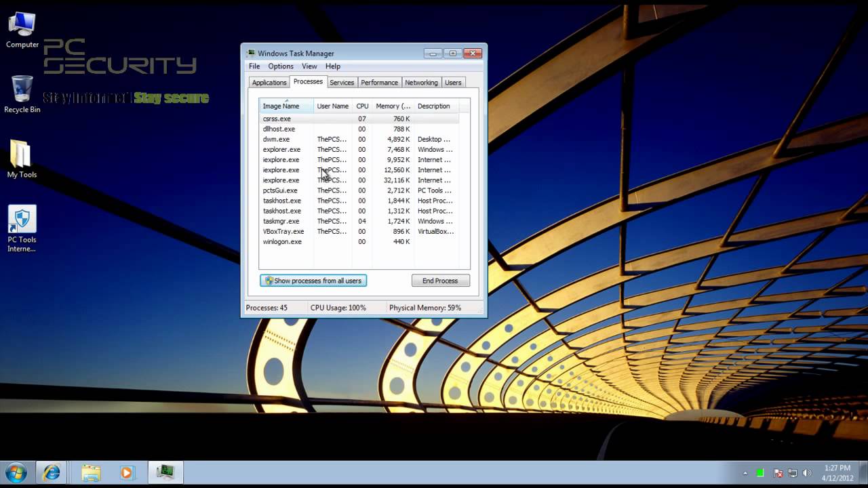Click Show processes from all users

click(313, 281)
